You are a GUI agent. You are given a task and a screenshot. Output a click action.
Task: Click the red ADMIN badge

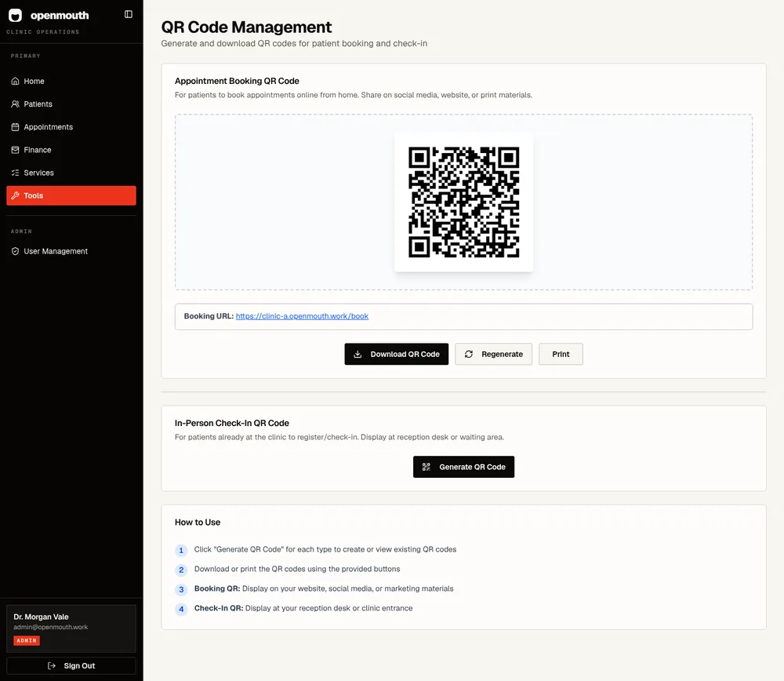coord(27,640)
